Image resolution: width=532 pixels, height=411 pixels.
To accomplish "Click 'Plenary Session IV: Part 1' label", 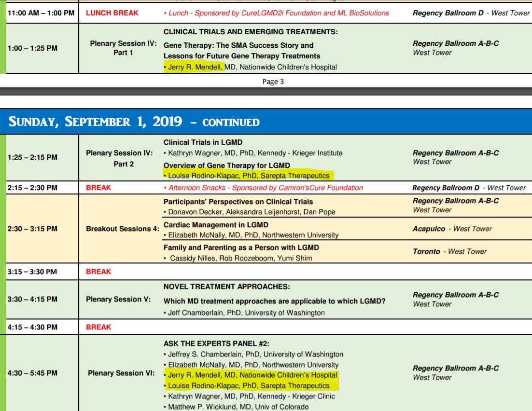I will [123, 48].
